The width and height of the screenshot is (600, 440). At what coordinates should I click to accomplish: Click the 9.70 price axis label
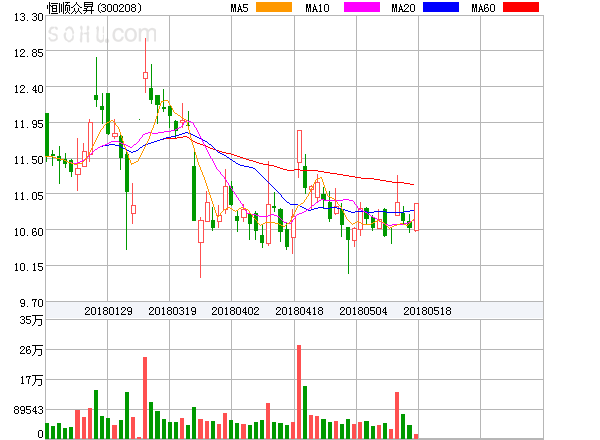(31, 303)
